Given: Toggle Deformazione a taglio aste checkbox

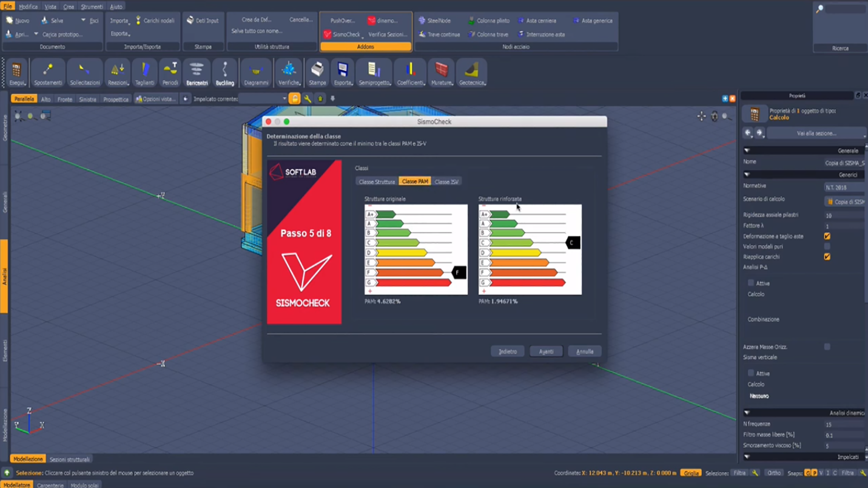Looking at the screenshot, I should click(x=827, y=236).
